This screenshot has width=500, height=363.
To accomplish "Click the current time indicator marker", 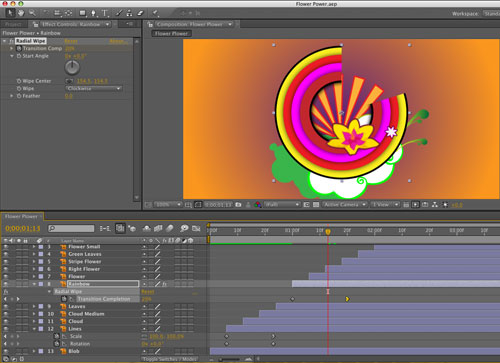I will tap(328, 232).
